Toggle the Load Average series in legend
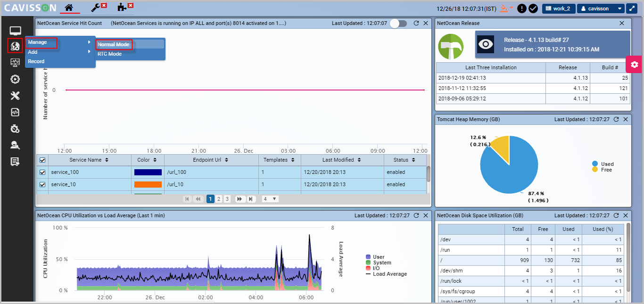This screenshot has height=304, width=644. [386, 274]
